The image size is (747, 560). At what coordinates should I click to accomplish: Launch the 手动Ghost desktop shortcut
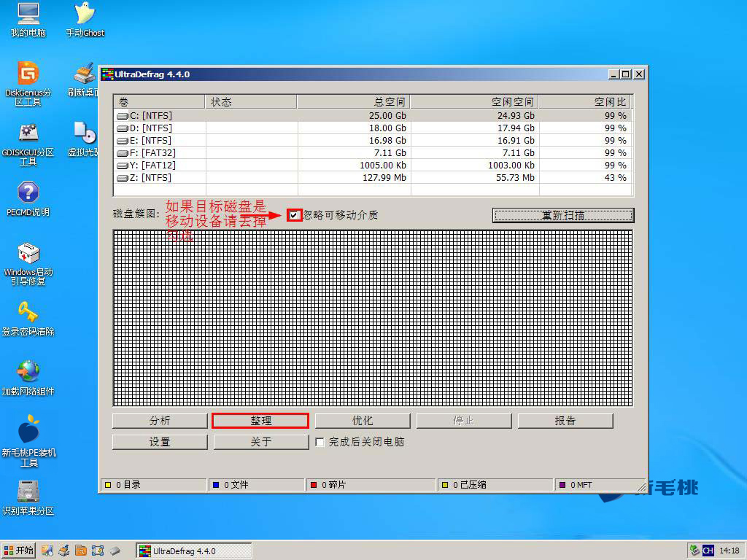[85, 20]
